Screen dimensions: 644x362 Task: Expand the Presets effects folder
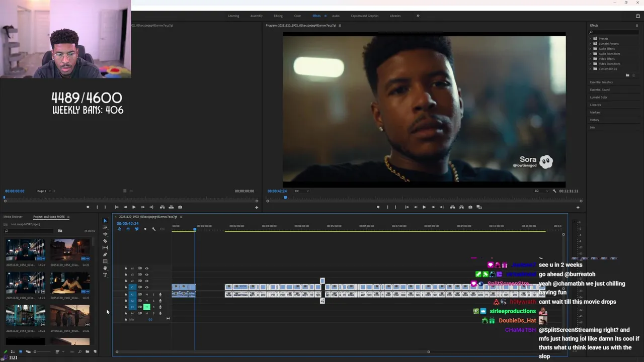tap(591, 39)
